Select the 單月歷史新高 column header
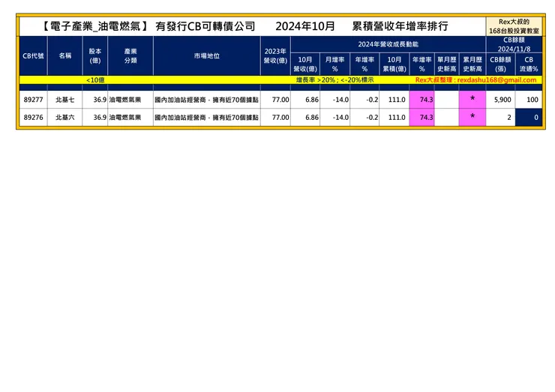This screenshot has width=555, height=392. pos(447,64)
